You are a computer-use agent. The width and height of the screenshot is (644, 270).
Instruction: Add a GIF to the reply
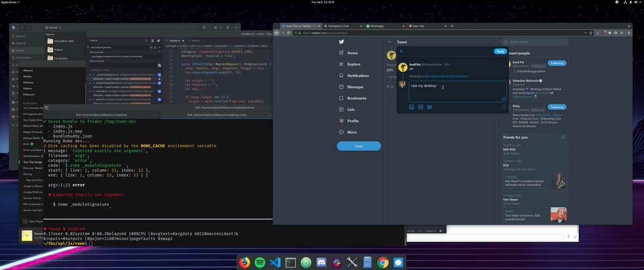(x=421, y=107)
